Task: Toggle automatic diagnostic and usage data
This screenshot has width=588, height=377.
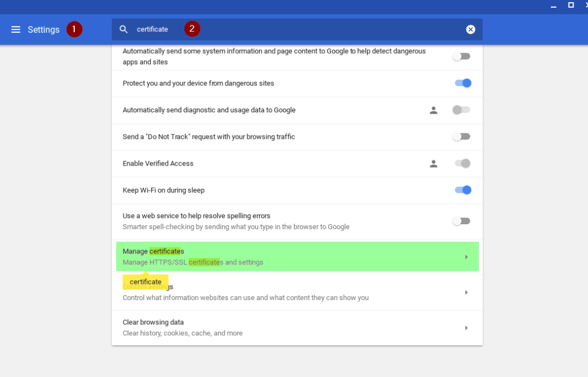Action: point(461,110)
